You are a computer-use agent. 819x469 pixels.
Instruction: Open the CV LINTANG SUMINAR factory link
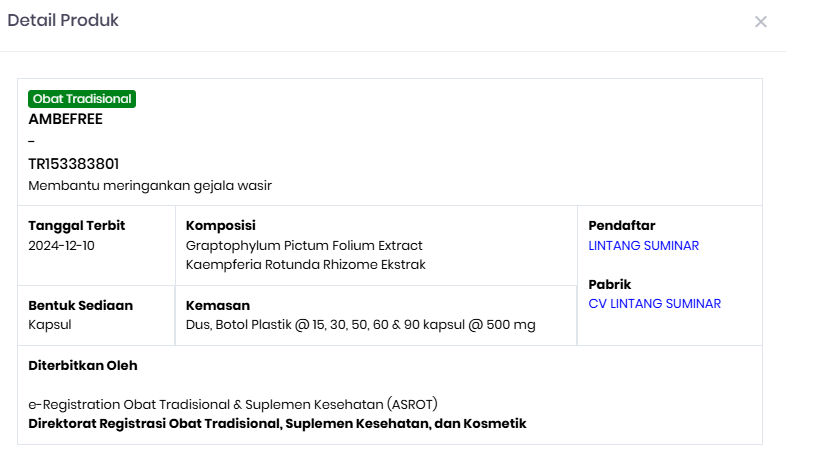coord(654,304)
